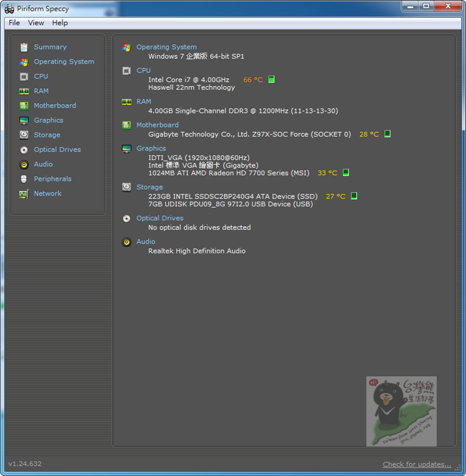Switch to the CPU section in sidebar
This screenshot has height=476, width=466.
(x=41, y=76)
